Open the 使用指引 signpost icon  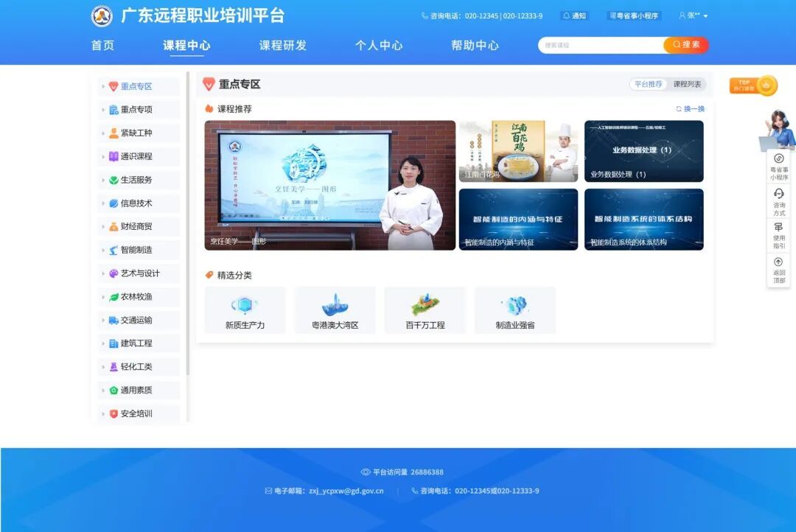click(x=778, y=227)
